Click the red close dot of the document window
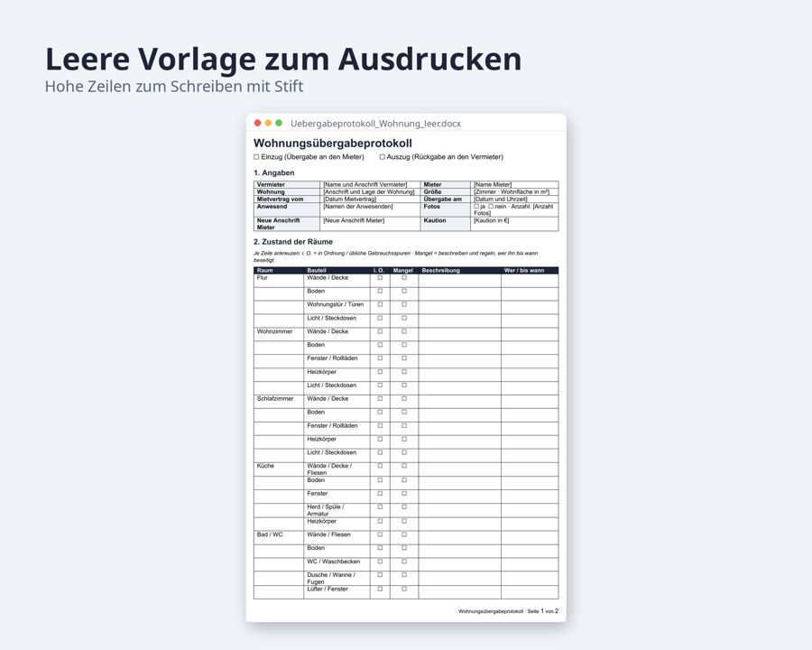 (257, 123)
